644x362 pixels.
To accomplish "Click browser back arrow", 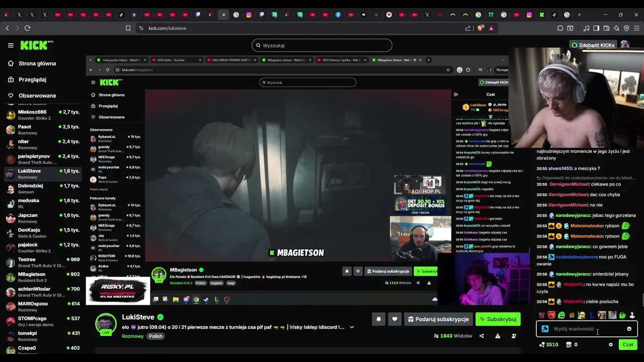I will (x=7, y=28).
